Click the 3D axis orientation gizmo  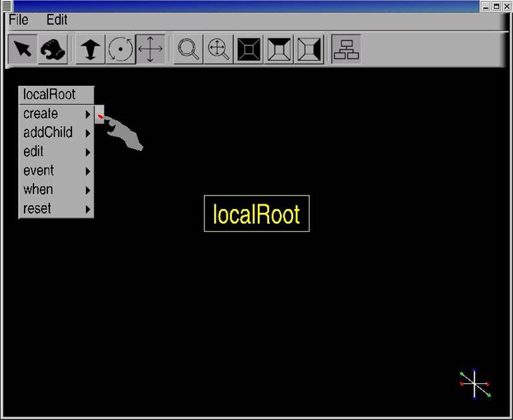(x=475, y=384)
